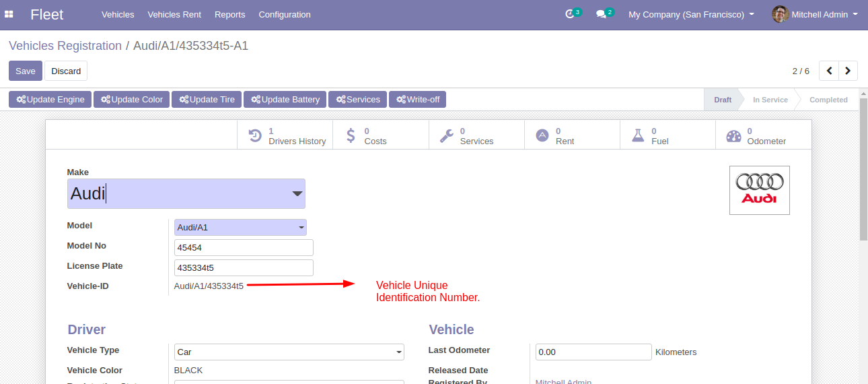Open the Reports menu

click(x=230, y=14)
